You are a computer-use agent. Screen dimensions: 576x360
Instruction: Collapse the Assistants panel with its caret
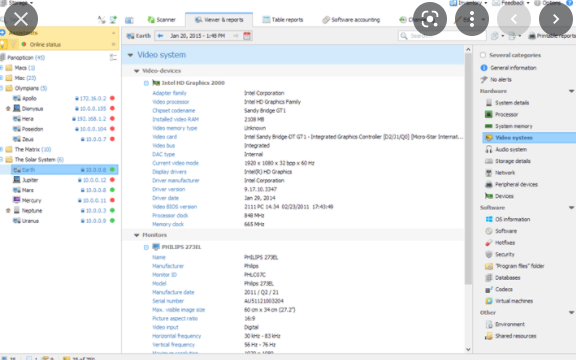click(x=114, y=33)
